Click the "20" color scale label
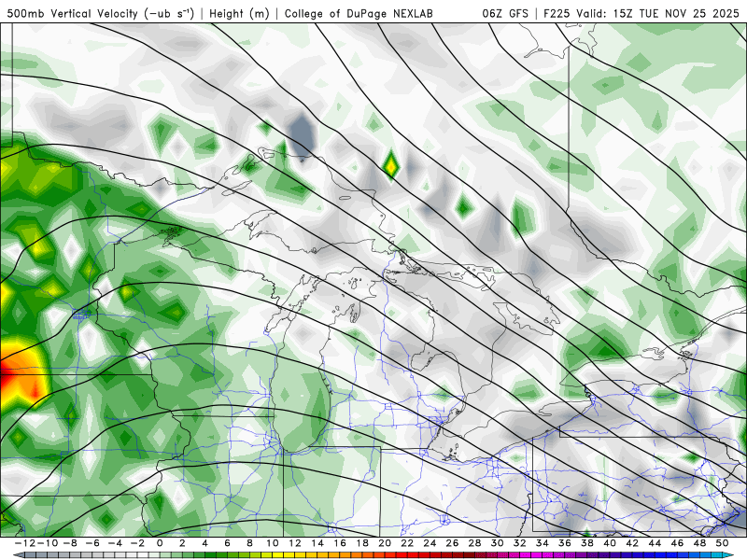The height and width of the screenshot is (560, 747). [385, 543]
